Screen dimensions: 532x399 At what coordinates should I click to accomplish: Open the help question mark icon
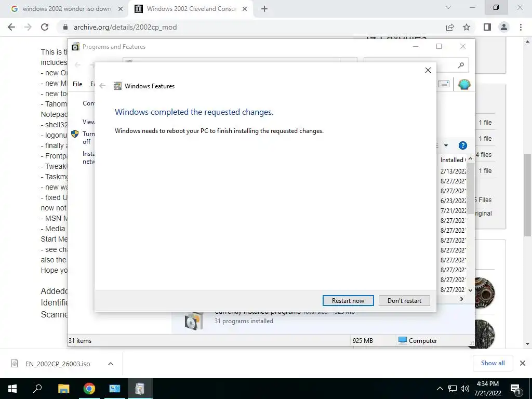[x=463, y=145]
